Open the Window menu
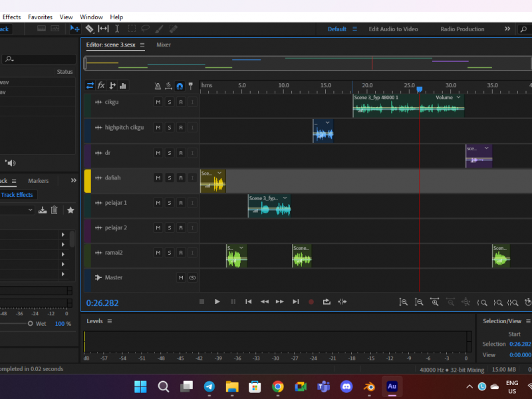 pos(91,17)
